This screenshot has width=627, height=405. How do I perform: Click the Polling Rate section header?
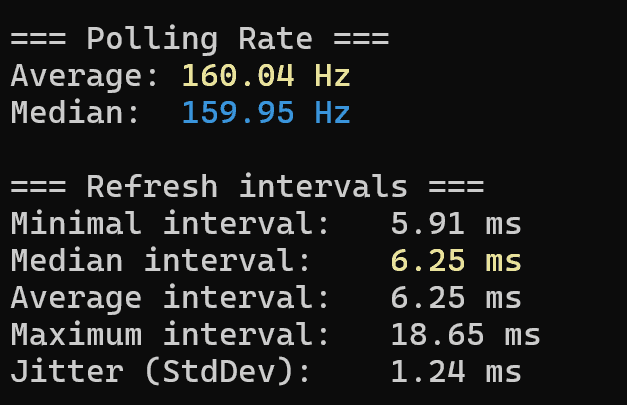200,40
